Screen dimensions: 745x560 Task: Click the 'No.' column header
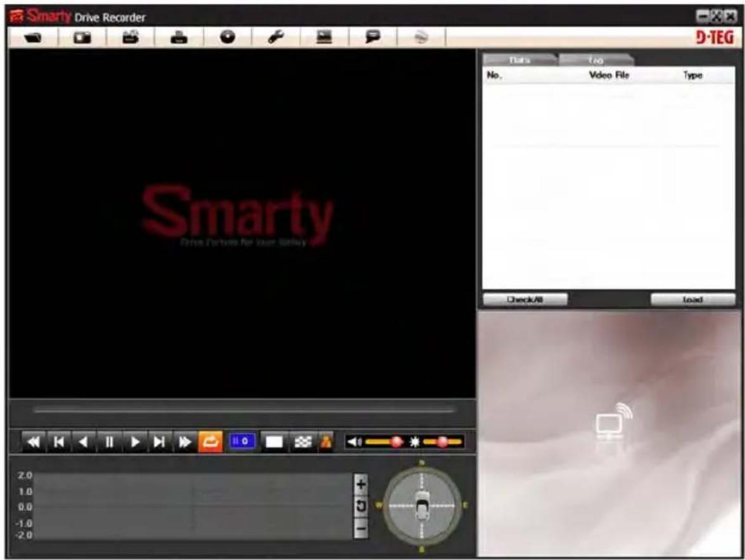click(494, 75)
